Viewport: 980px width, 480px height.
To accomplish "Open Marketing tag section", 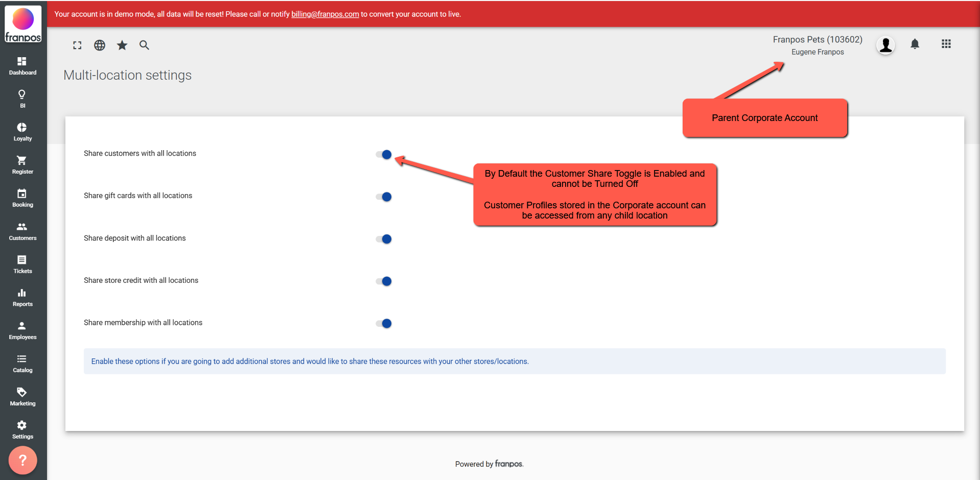I will click(x=22, y=397).
